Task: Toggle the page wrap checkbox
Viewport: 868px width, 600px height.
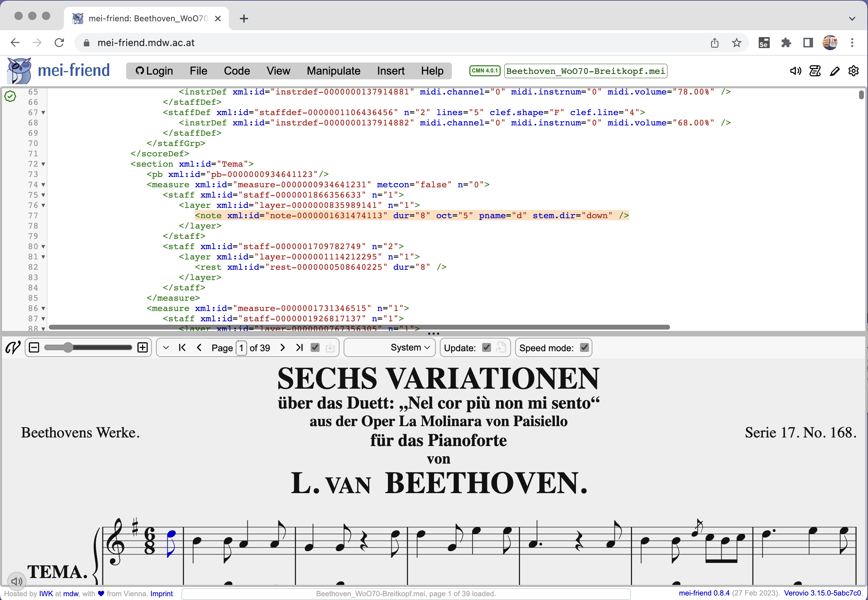Action: pyautogui.click(x=315, y=347)
